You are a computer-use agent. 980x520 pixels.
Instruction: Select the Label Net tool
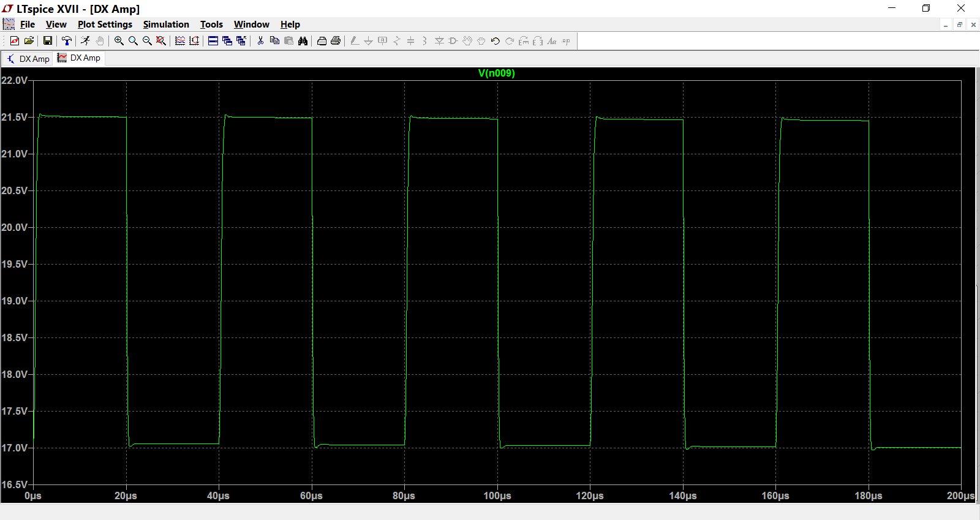[383, 41]
